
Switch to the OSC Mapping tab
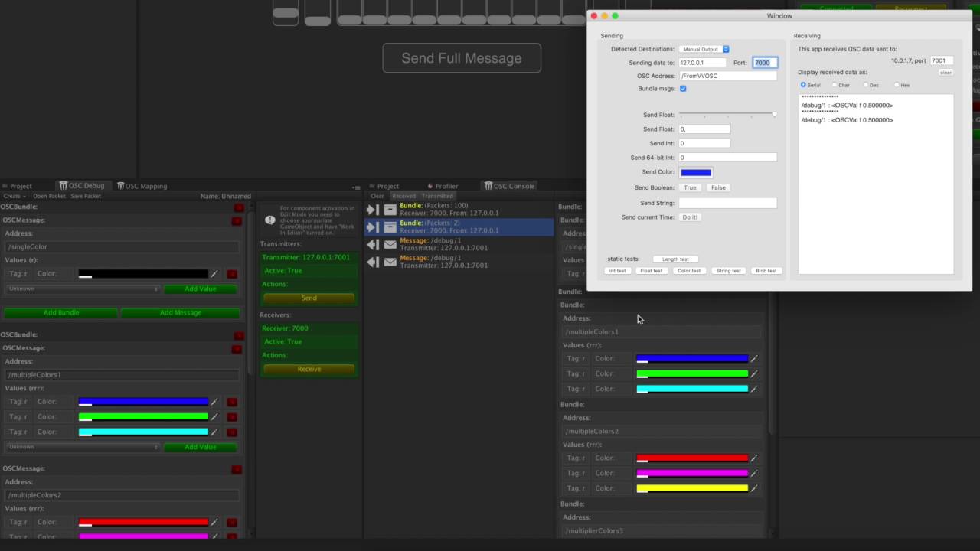pos(141,186)
